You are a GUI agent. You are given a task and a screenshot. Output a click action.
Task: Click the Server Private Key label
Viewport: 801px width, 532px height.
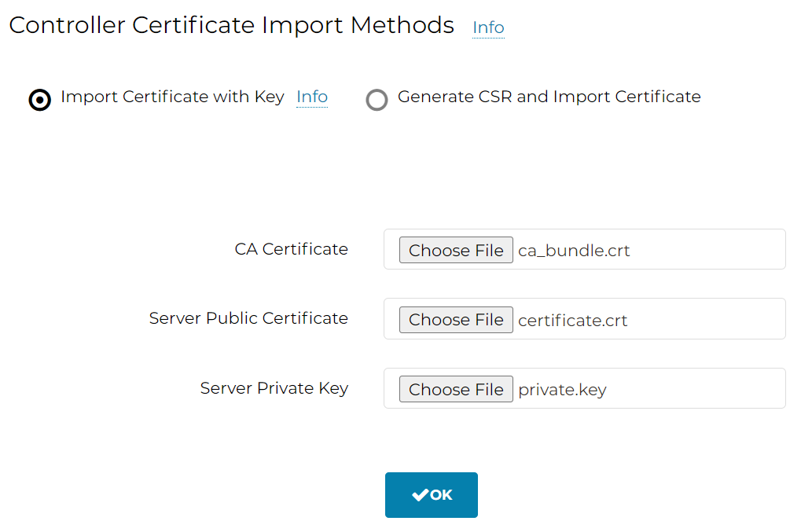click(x=274, y=388)
